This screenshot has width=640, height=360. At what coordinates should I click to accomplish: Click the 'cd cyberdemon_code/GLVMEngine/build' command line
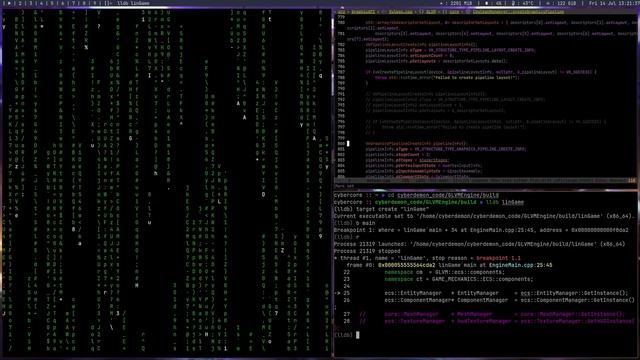416,195
